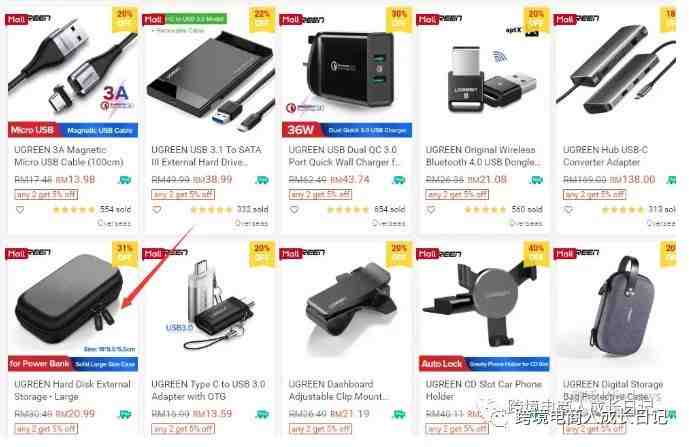Open the UGREEN Type C to USB 3.0 Adapter link
The height and width of the screenshot is (447, 689).
pyautogui.click(x=208, y=390)
